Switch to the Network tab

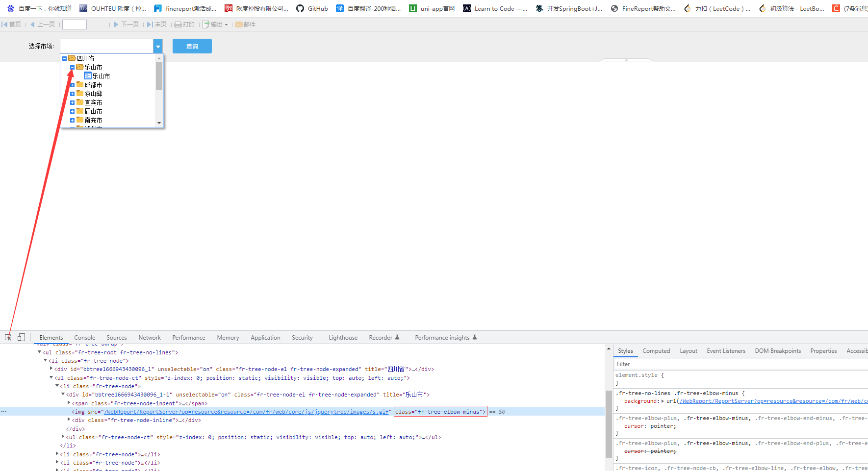[x=150, y=338]
